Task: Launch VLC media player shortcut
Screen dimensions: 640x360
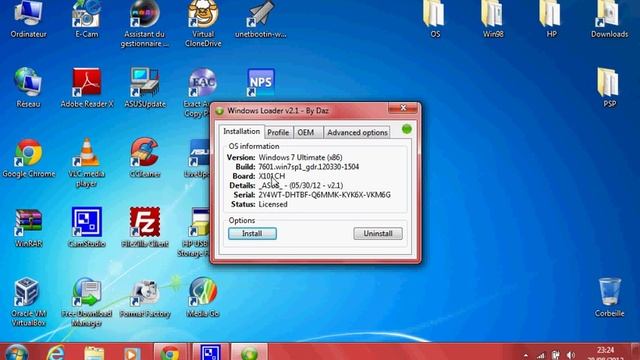Action: 87,162
